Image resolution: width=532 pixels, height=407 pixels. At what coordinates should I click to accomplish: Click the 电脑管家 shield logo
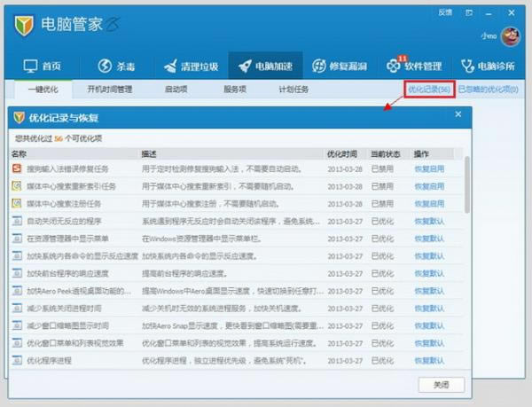[24, 26]
